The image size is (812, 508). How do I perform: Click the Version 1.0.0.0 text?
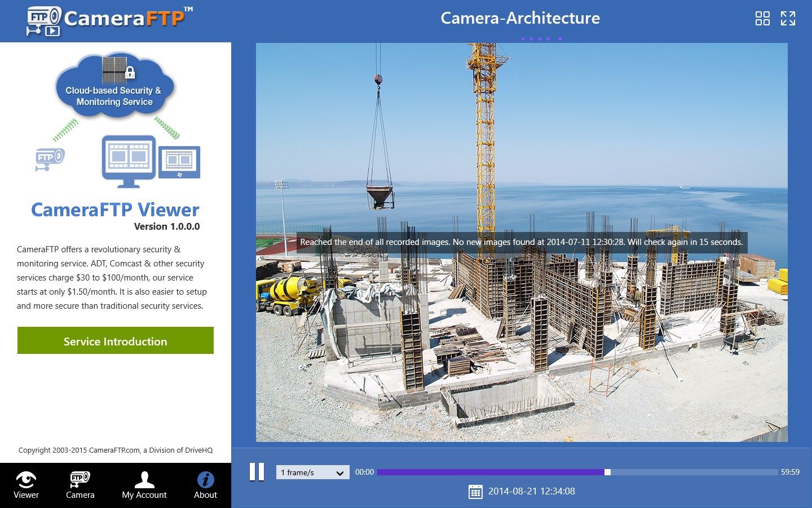167,226
